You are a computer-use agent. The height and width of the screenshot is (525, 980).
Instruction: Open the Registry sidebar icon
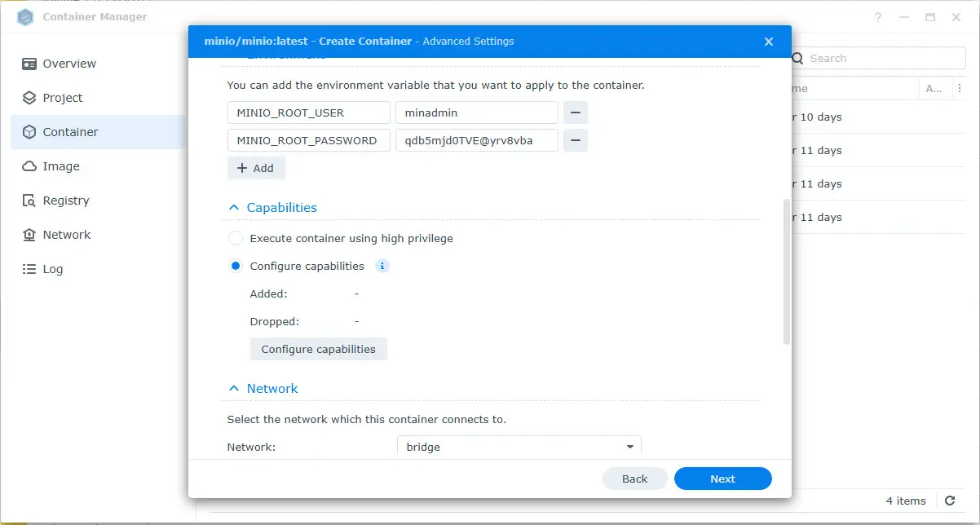point(29,201)
